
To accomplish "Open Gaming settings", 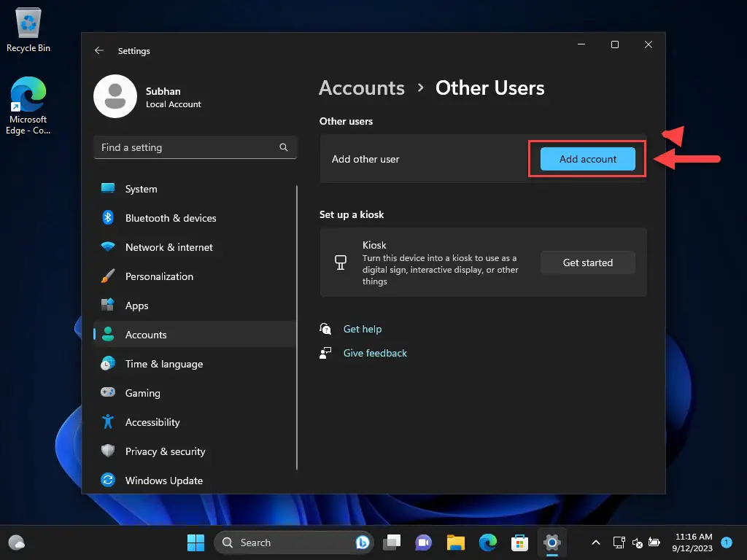I will [x=196, y=393].
